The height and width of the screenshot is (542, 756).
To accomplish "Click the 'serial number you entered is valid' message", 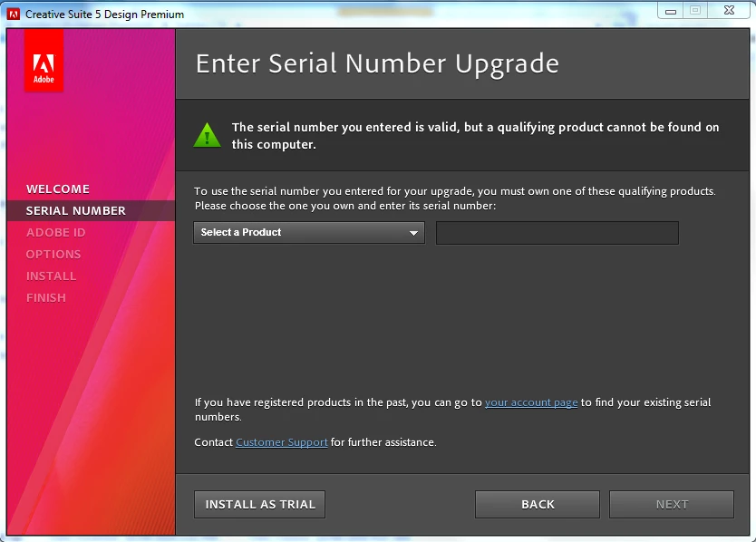I will (475, 136).
